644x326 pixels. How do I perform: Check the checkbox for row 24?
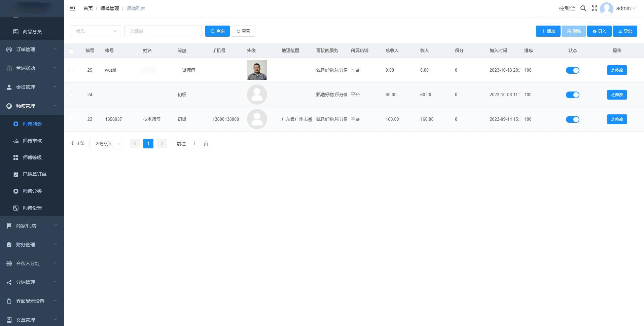pyautogui.click(x=71, y=95)
